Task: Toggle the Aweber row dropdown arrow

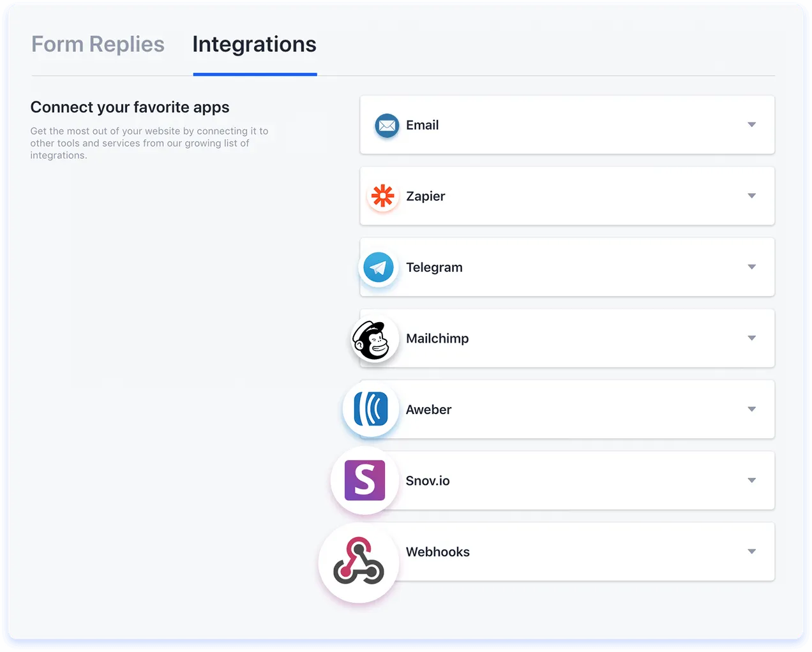Action: pyautogui.click(x=752, y=410)
